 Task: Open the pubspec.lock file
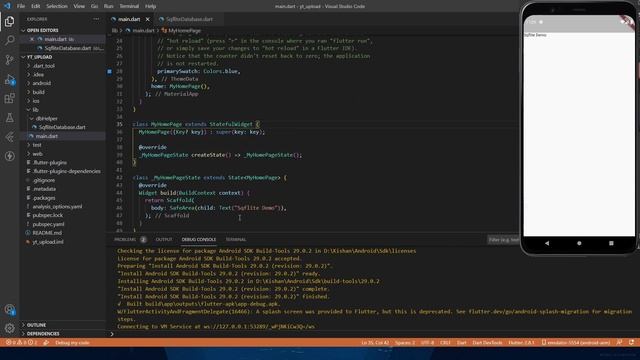click(x=47, y=215)
